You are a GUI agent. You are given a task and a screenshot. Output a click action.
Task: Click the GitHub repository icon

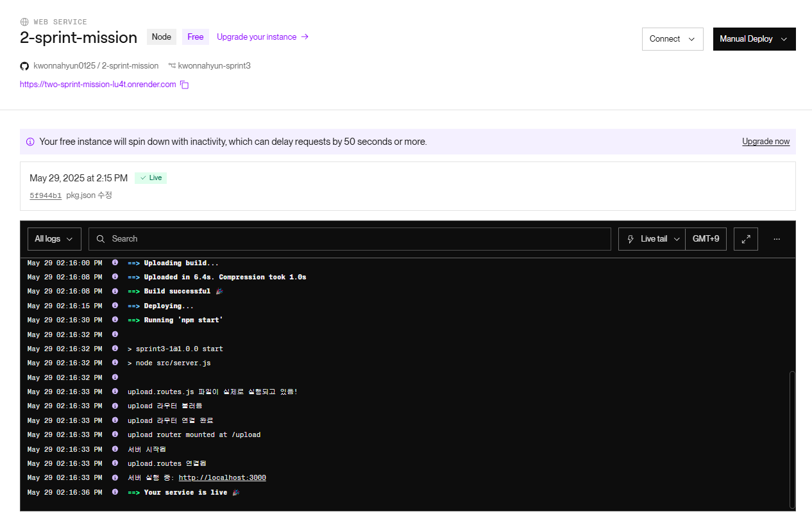(x=24, y=66)
